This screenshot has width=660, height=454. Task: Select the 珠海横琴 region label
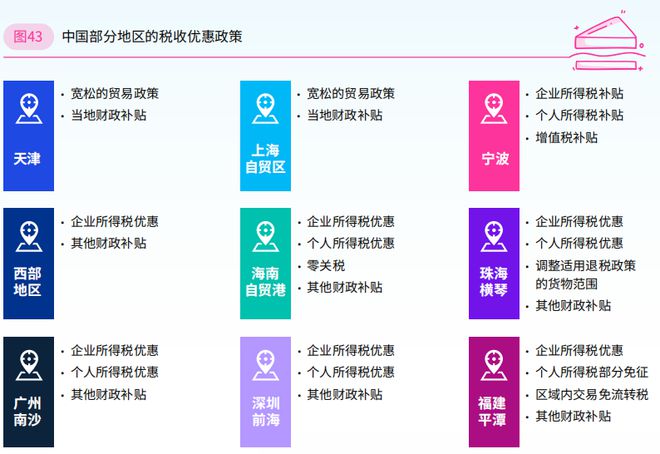494,281
